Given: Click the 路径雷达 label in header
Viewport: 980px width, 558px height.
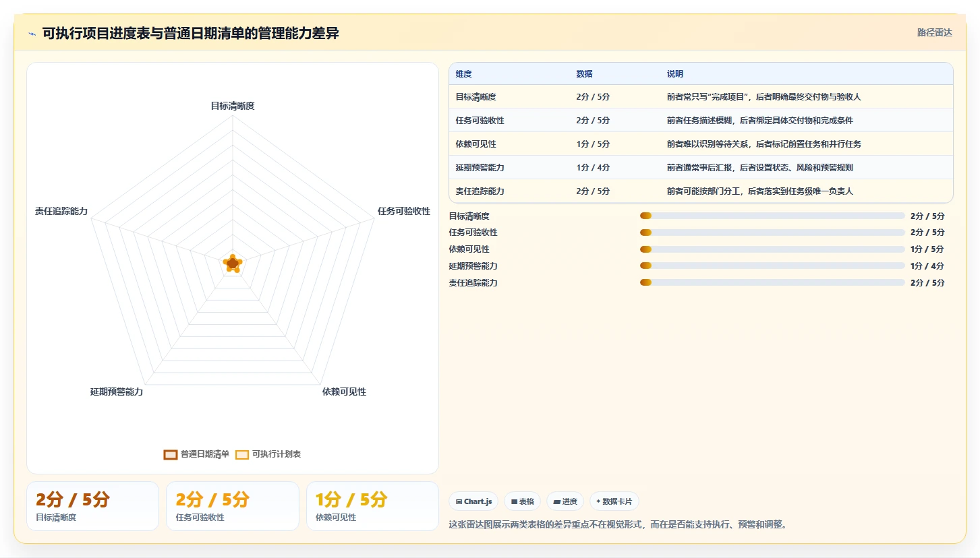Looking at the screenshot, I should (934, 32).
